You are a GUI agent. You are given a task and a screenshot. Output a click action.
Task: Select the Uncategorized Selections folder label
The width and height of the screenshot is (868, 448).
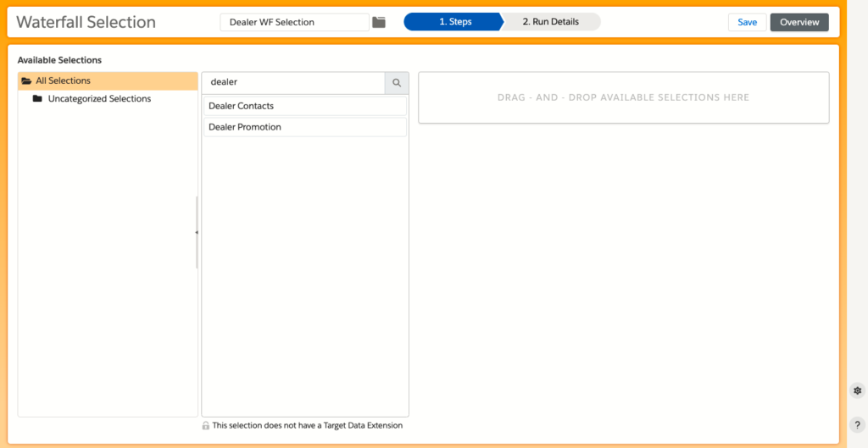coord(99,99)
